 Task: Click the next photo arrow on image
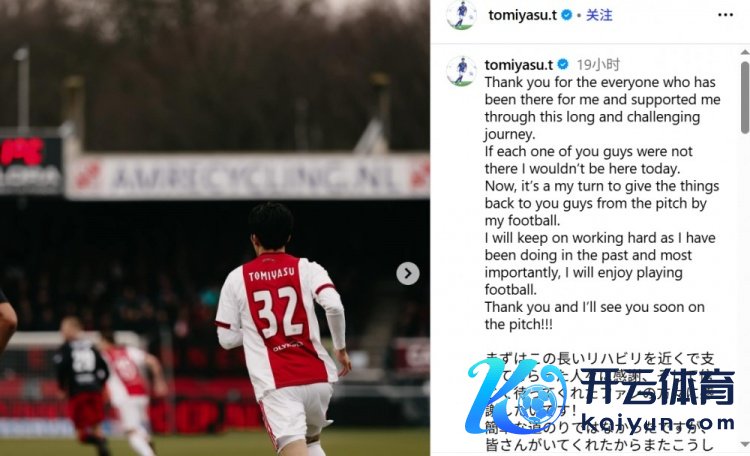(408, 273)
